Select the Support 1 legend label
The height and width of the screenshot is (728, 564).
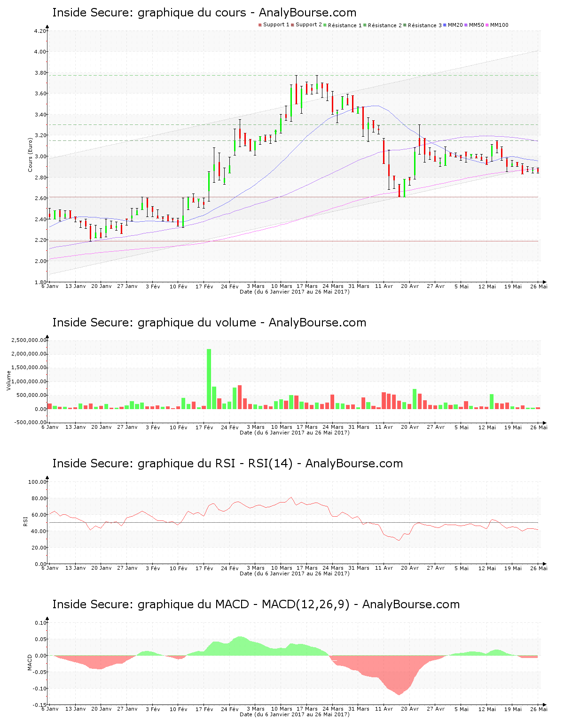coord(276,25)
